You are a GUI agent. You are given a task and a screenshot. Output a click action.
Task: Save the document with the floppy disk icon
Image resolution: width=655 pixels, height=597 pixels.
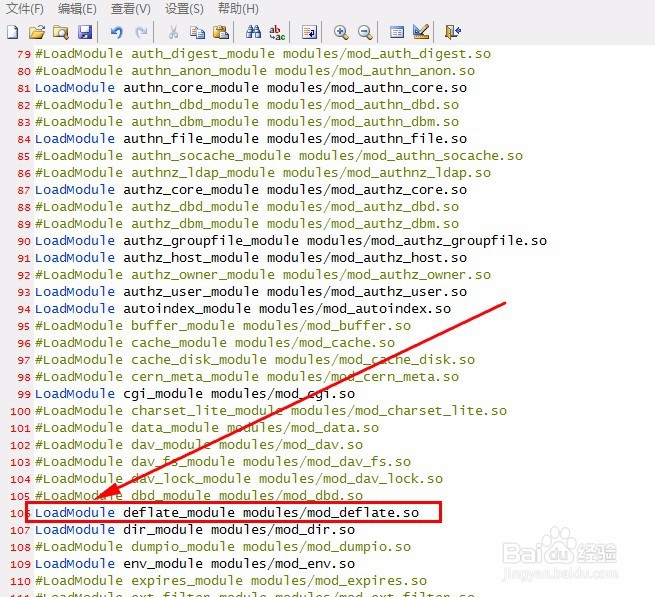pyautogui.click(x=85, y=32)
